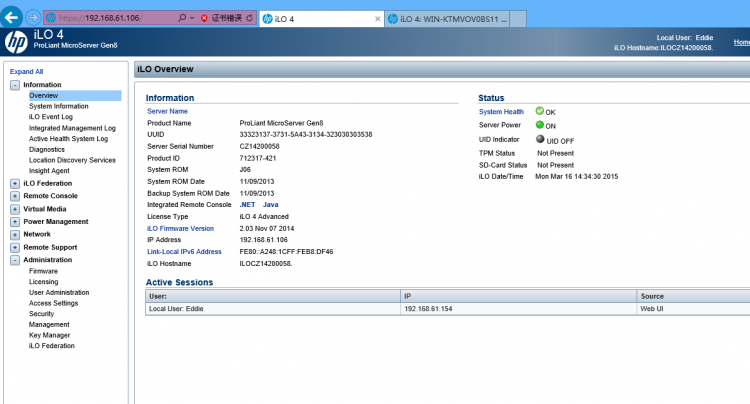Click serial number CZ14200058 value
This screenshot has width=750, height=404.
point(259,146)
